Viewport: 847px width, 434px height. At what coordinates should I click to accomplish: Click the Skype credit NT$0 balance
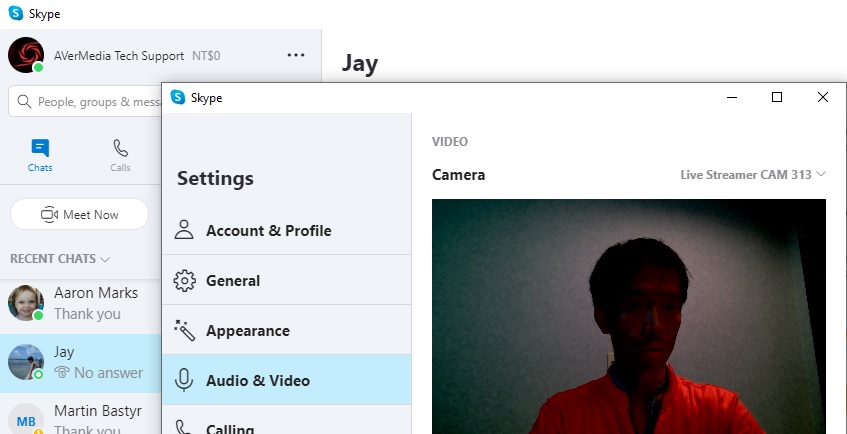tap(206, 56)
